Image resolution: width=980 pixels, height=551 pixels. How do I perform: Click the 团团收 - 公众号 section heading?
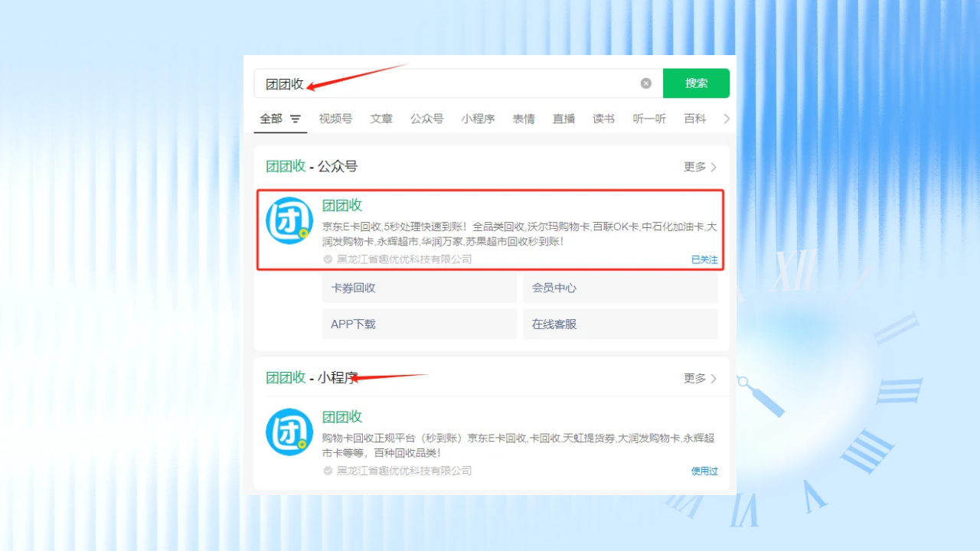(312, 166)
